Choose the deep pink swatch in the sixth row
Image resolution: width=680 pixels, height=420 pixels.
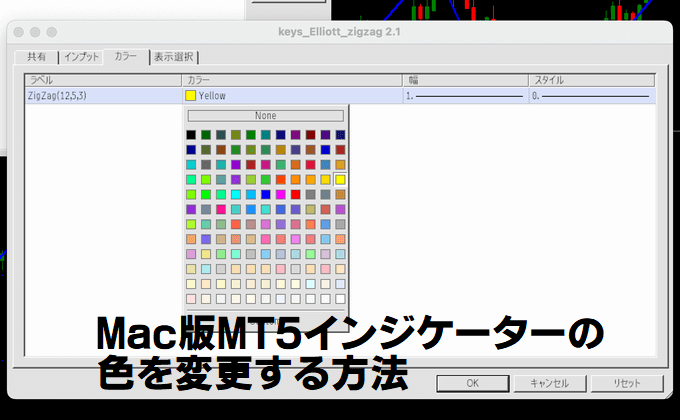point(221,210)
